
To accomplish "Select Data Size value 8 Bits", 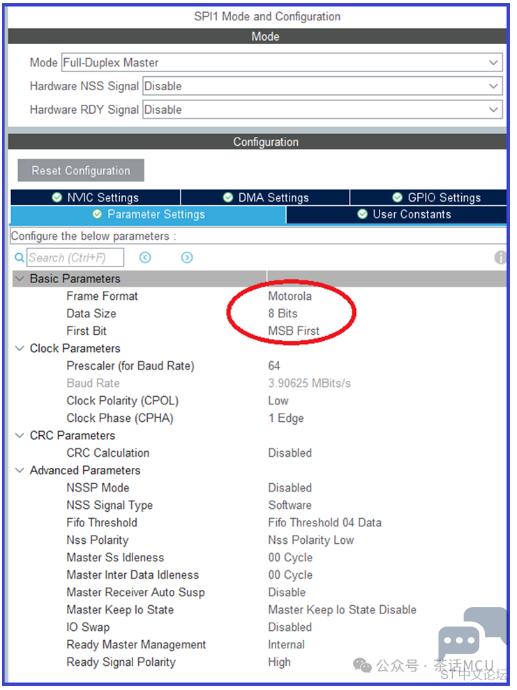I will [282, 314].
